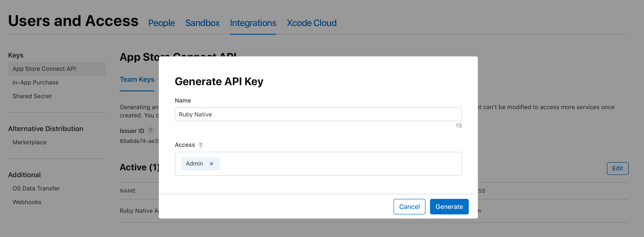Open Shared Secret in sidebar
The height and width of the screenshot is (237, 644).
point(32,96)
